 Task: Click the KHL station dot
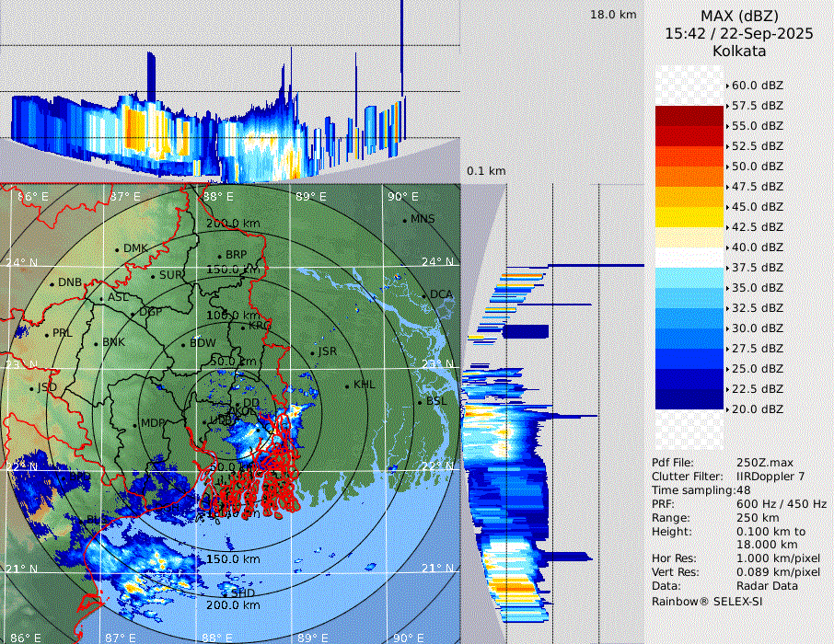click(347, 385)
